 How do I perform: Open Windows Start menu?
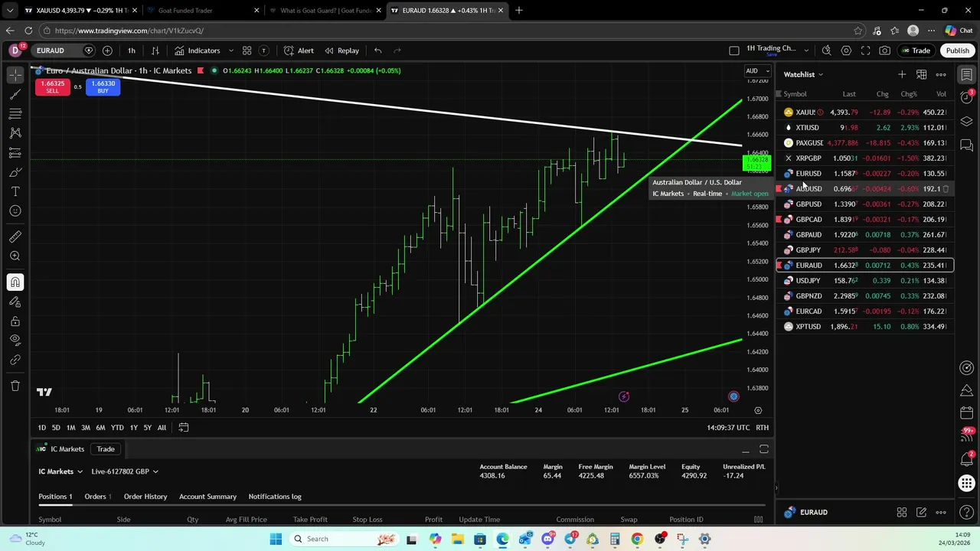(276, 539)
